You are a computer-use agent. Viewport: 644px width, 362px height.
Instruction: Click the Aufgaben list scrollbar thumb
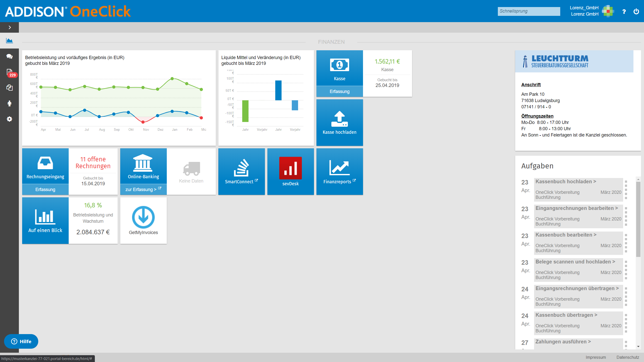(x=638, y=219)
